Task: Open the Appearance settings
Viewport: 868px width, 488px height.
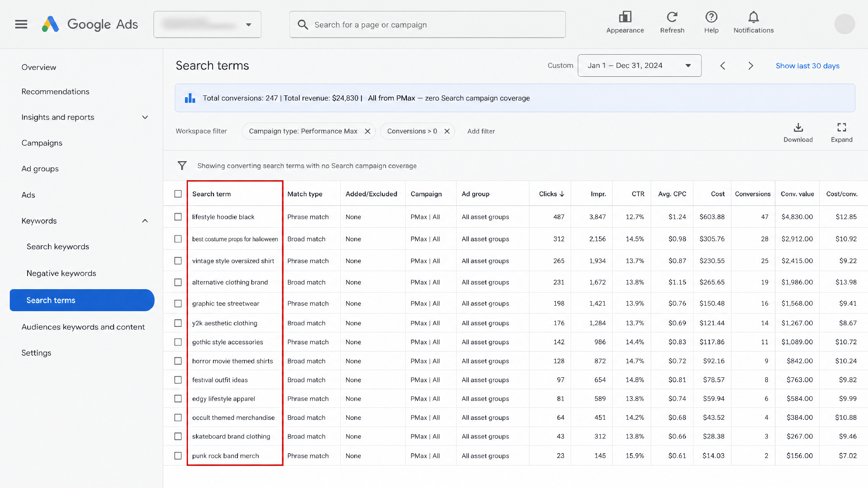Action: (625, 22)
